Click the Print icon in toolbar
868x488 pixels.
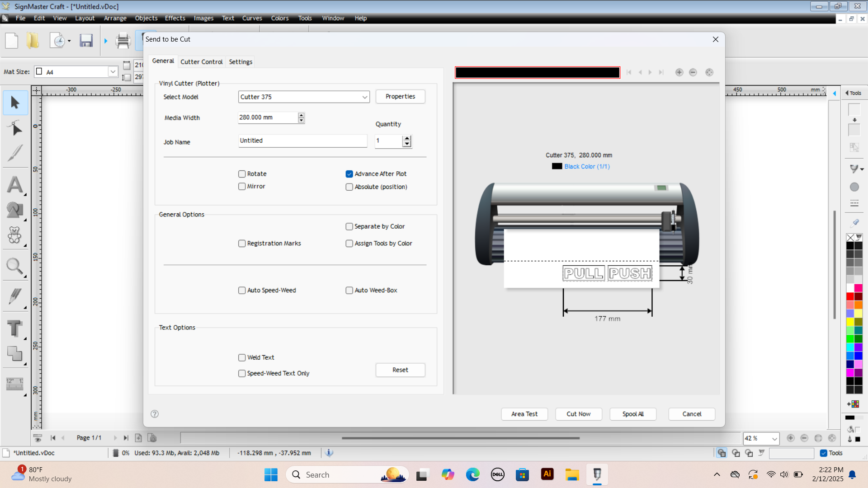point(123,41)
